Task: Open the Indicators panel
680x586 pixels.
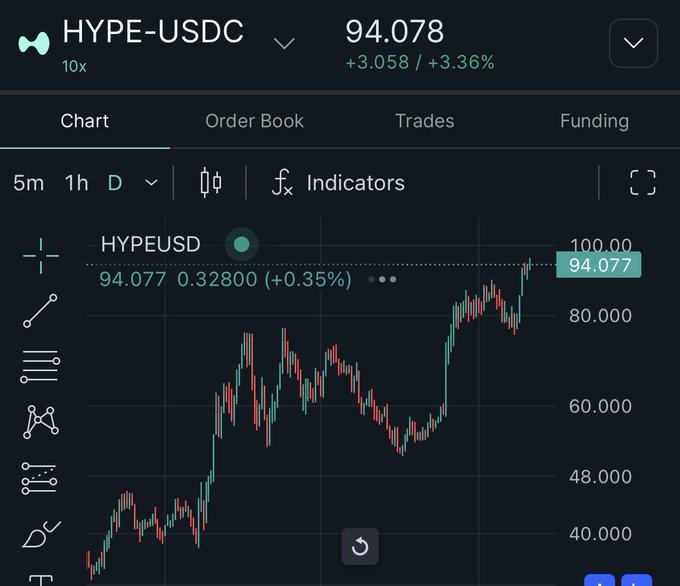Action: pos(338,183)
